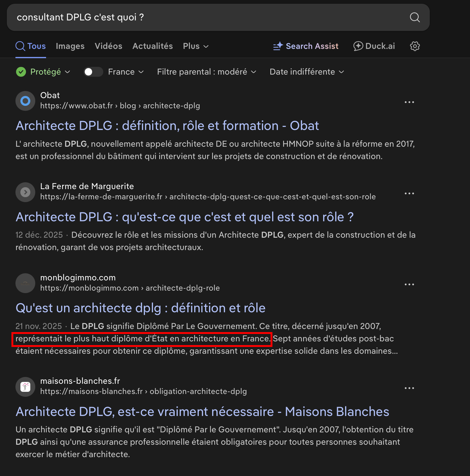Open the Obat Architecte DPLG result link
Screen dimensions: 470x476
[167, 126]
